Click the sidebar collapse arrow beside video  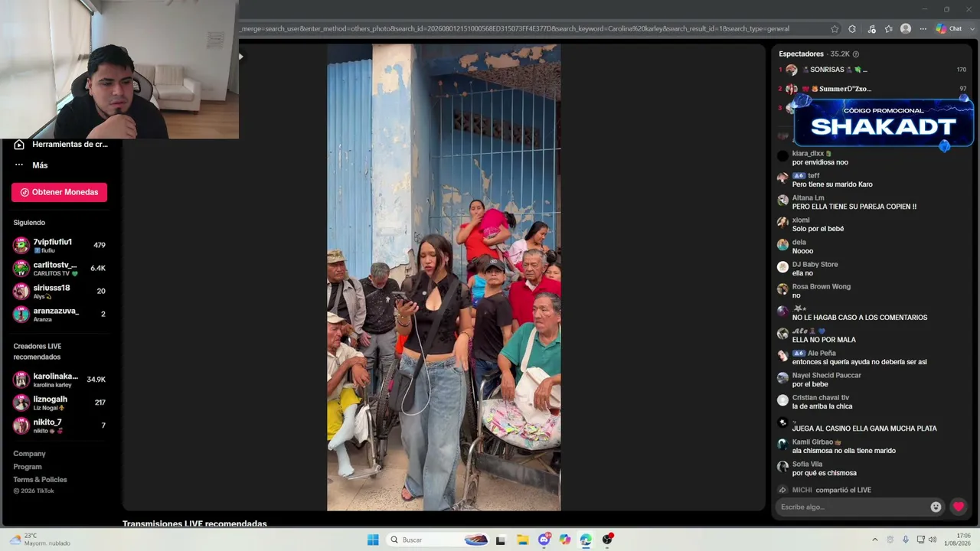coord(240,56)
